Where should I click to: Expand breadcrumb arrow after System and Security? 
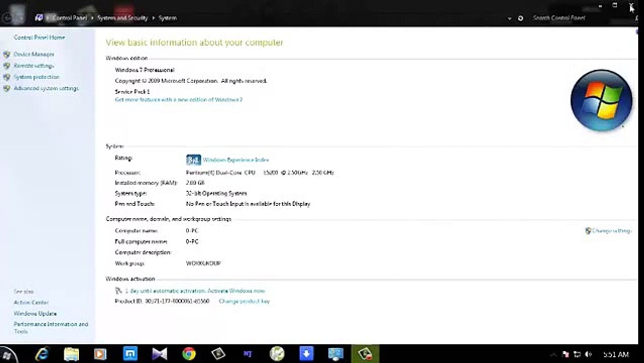coord(153,18)
